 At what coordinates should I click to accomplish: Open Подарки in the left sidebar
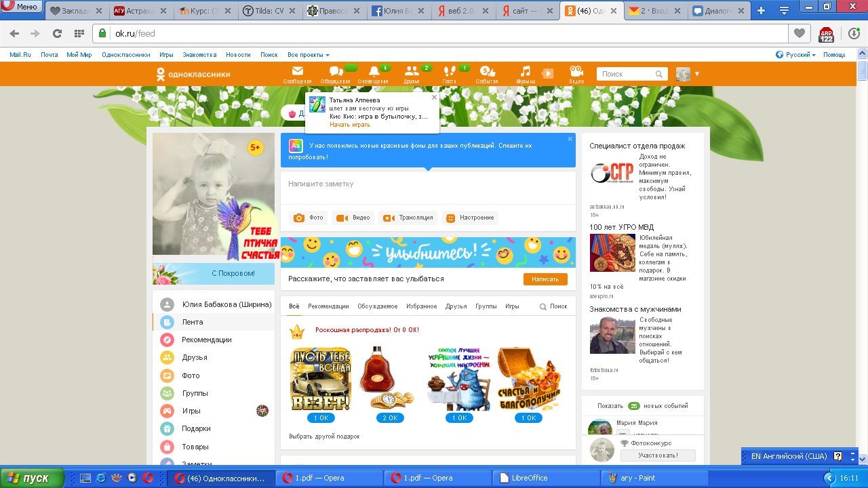214,428
